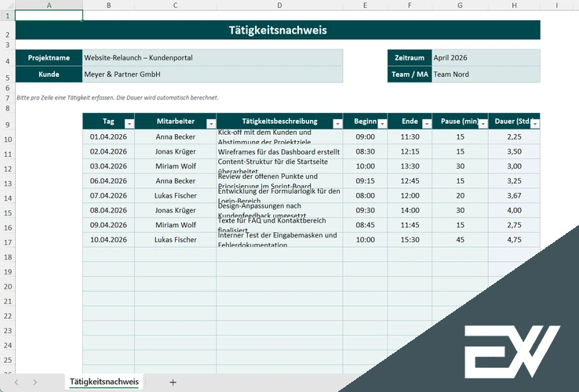Select column D header
Screen dimensions: 579x392
279,5
